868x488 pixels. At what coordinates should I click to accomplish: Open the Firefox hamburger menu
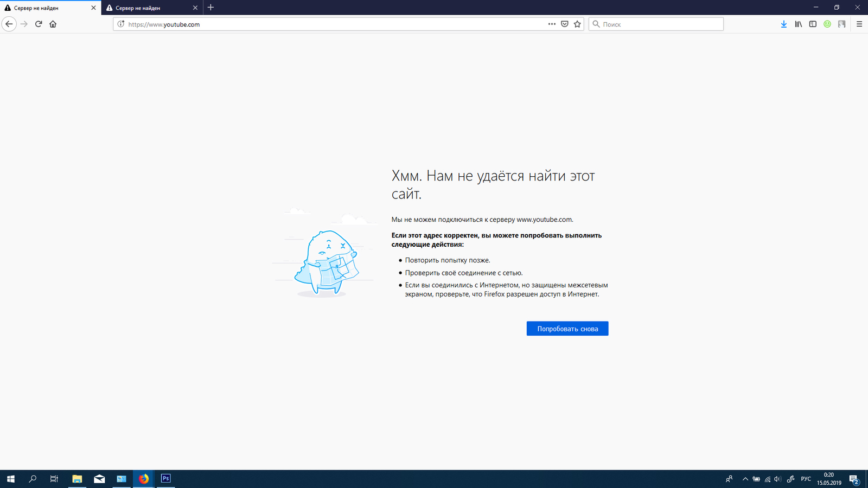coord(859,24)
